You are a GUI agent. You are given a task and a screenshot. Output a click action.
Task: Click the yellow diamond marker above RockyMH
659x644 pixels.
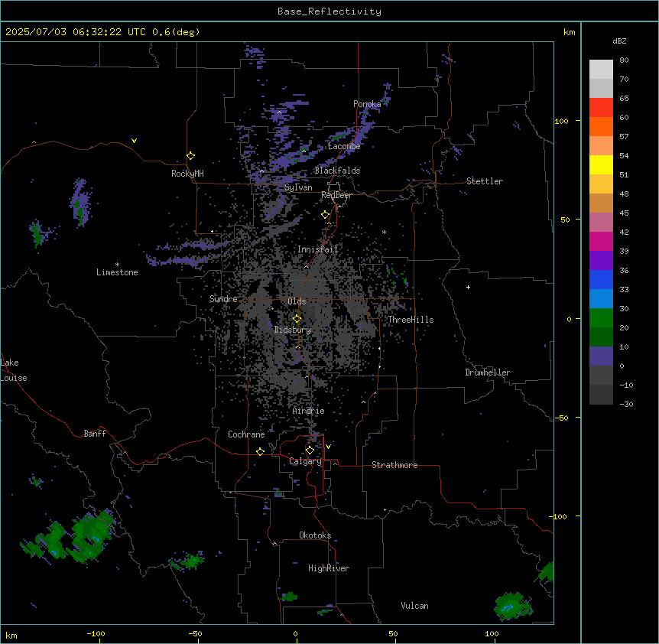(191, 156)
